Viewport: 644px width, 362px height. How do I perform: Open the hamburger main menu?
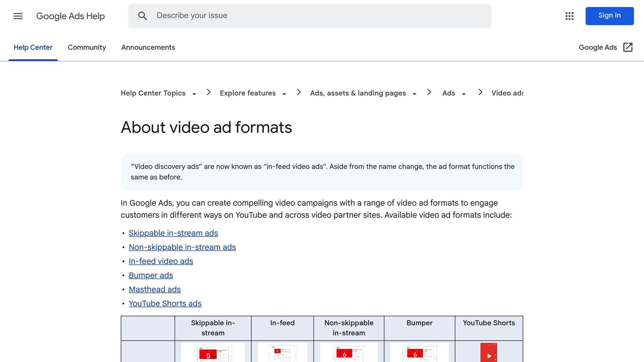click(18, 16)
